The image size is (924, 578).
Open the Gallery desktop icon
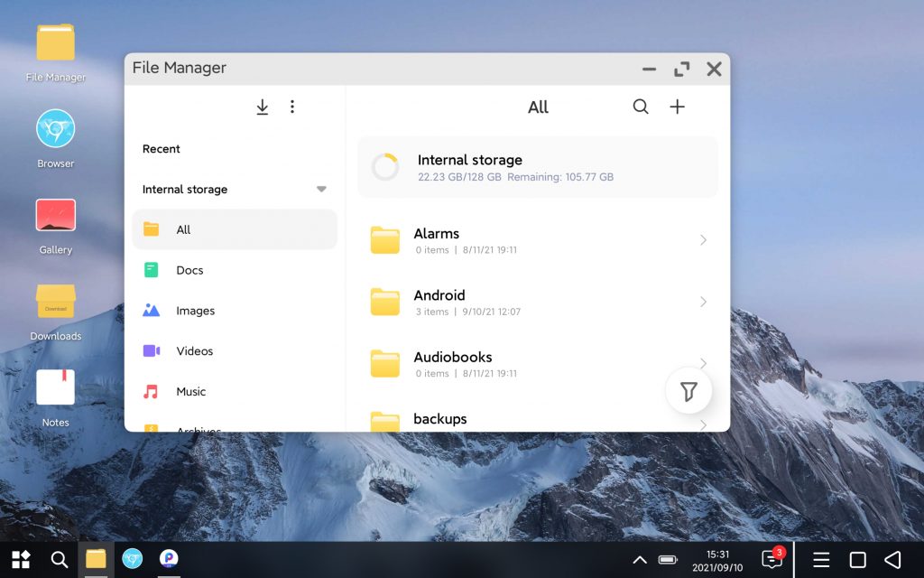point(55,225)
